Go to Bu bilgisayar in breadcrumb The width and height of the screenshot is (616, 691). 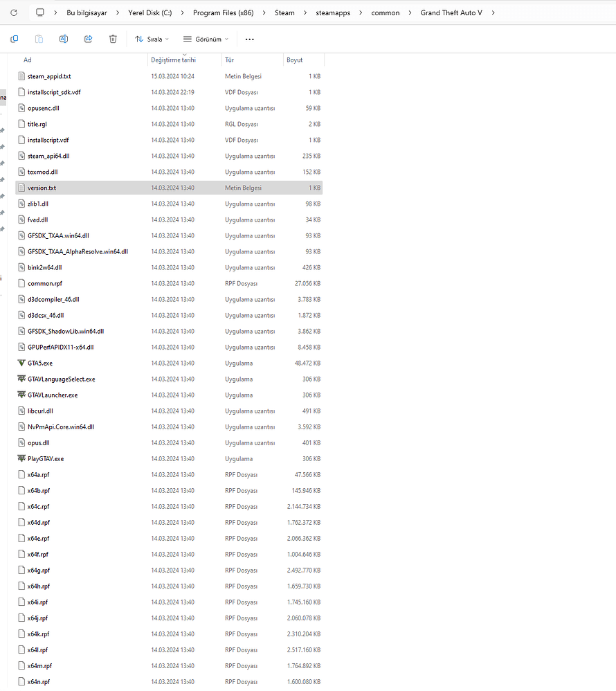(x=87, y=12)
